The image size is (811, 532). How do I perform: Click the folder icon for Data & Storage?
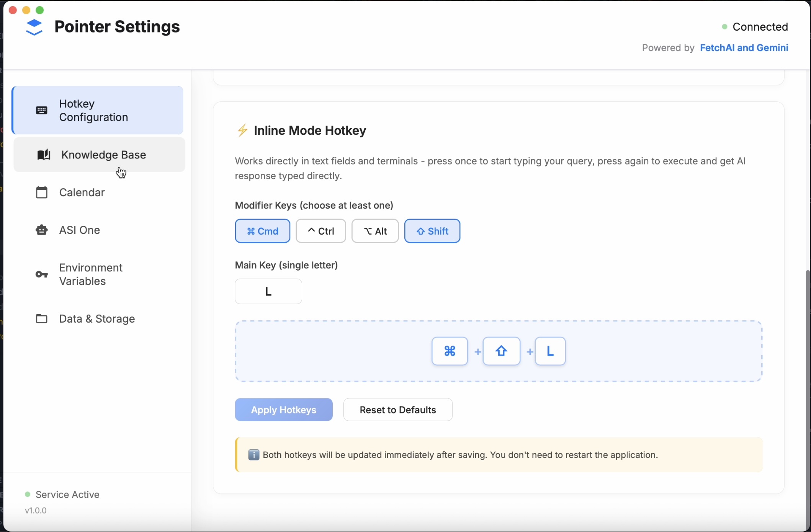(41, 319)
